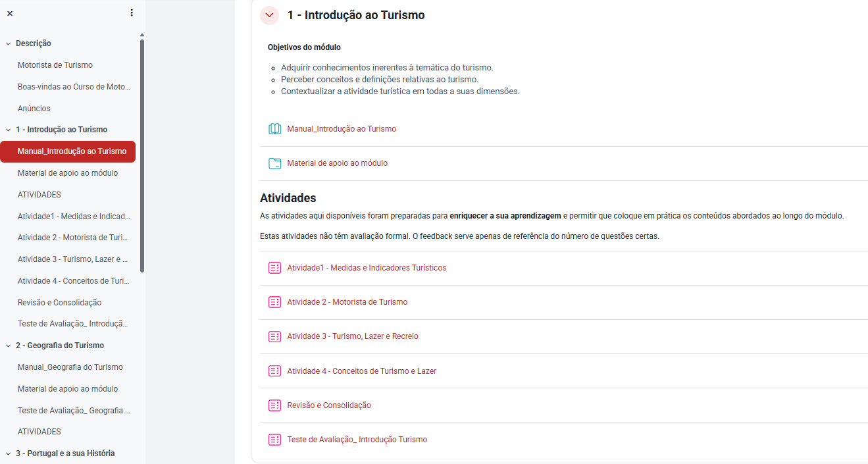Click the book icon for Manual_Introdução ao Turismo
Screen dimensions: 868x464
point(274,129)
